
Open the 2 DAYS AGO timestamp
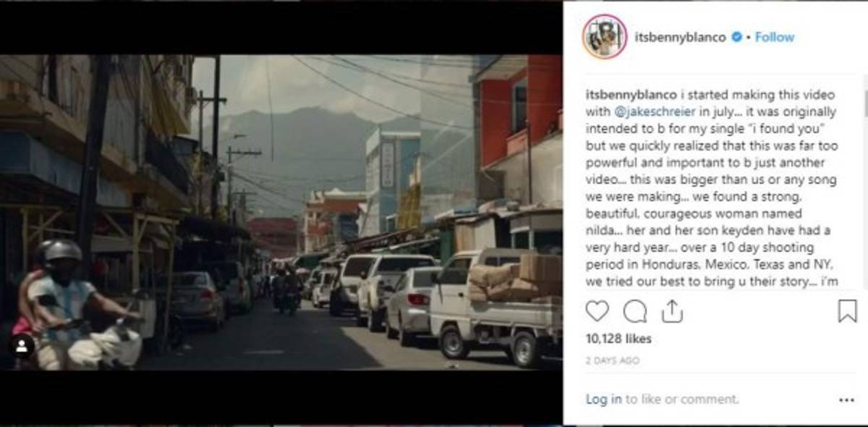613,360
